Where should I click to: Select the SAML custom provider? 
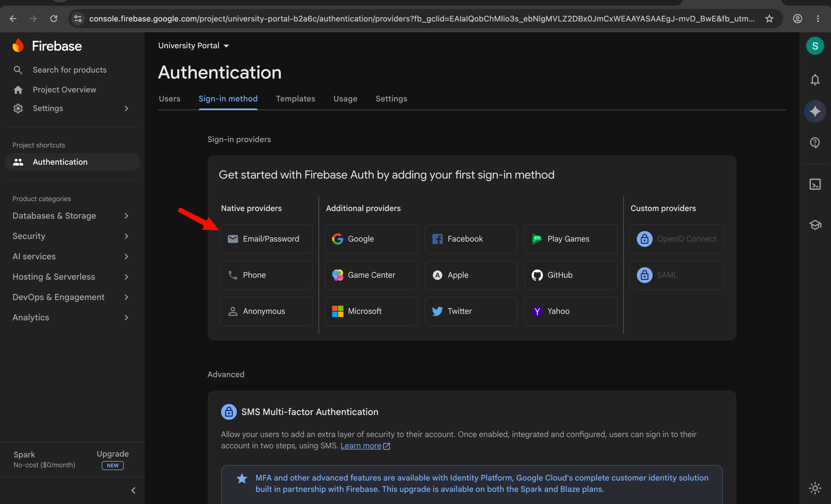tap(677, 275)
